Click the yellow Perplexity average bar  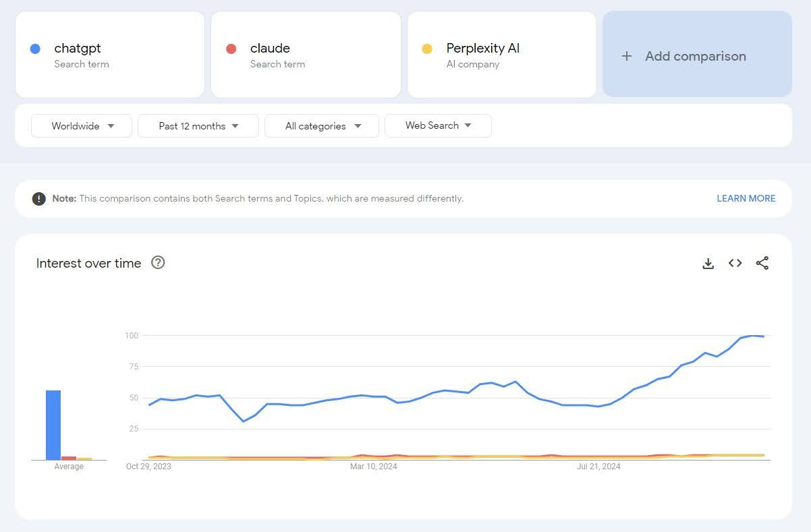(84, 459)
